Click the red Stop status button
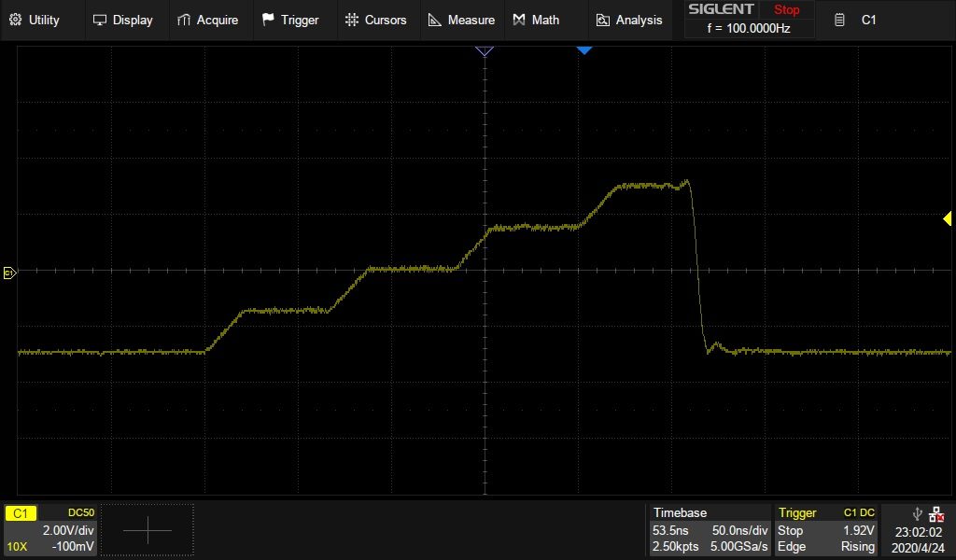The width and height of the screenshot is (956, 560). click(786, 10)
